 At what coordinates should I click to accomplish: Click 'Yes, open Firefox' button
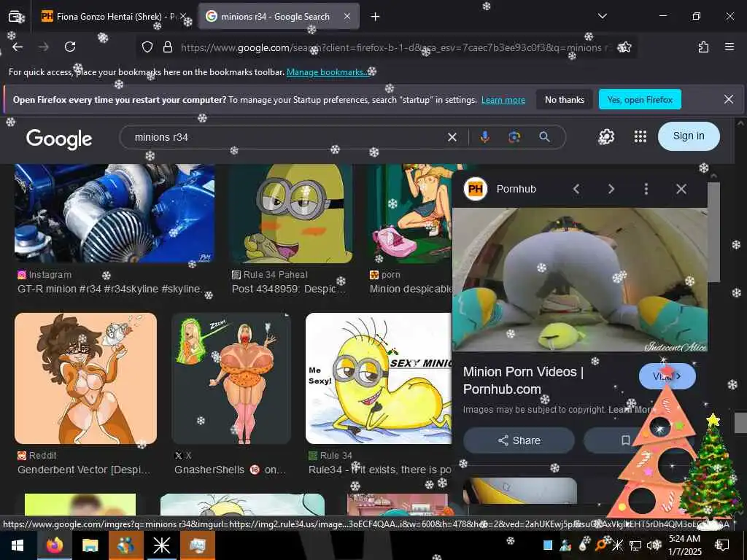(x=640, y=99)
